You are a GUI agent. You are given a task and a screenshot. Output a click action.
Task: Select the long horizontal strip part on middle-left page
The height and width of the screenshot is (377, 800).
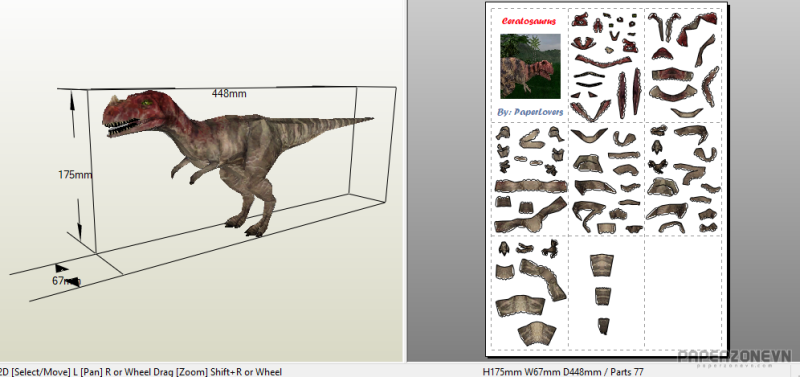point(531,186)
